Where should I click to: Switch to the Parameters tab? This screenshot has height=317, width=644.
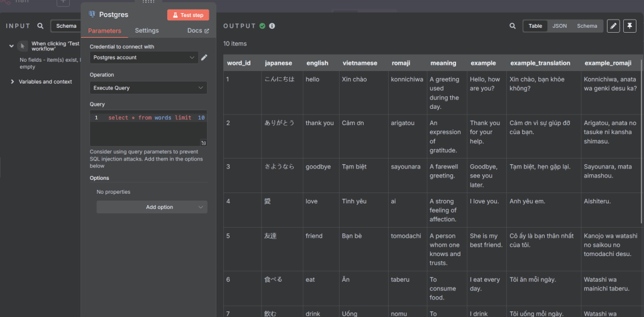coord(105,31)
